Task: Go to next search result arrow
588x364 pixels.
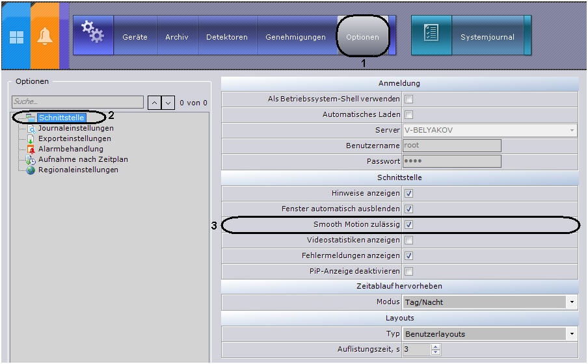Action: click(168, 102)
